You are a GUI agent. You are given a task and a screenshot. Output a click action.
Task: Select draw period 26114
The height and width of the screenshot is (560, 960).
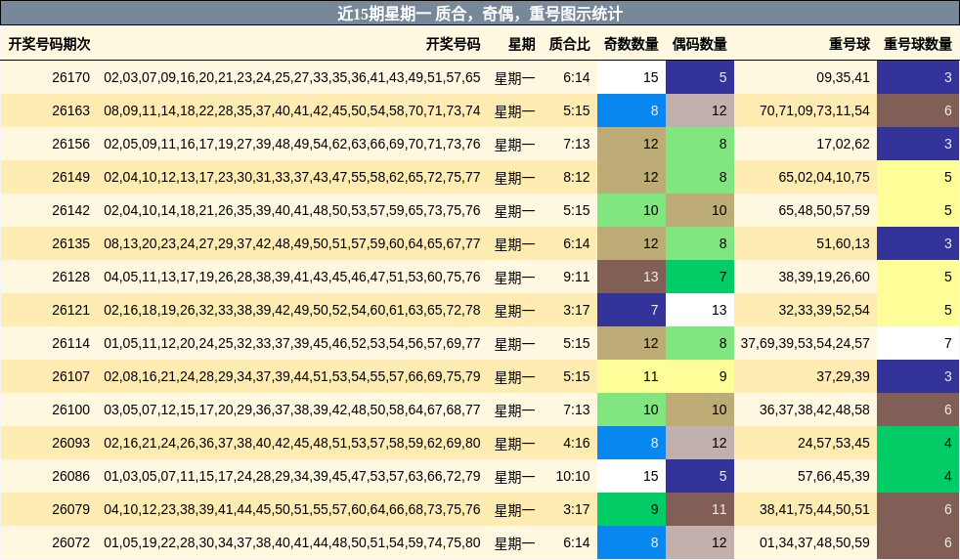(x=71, y=343)
